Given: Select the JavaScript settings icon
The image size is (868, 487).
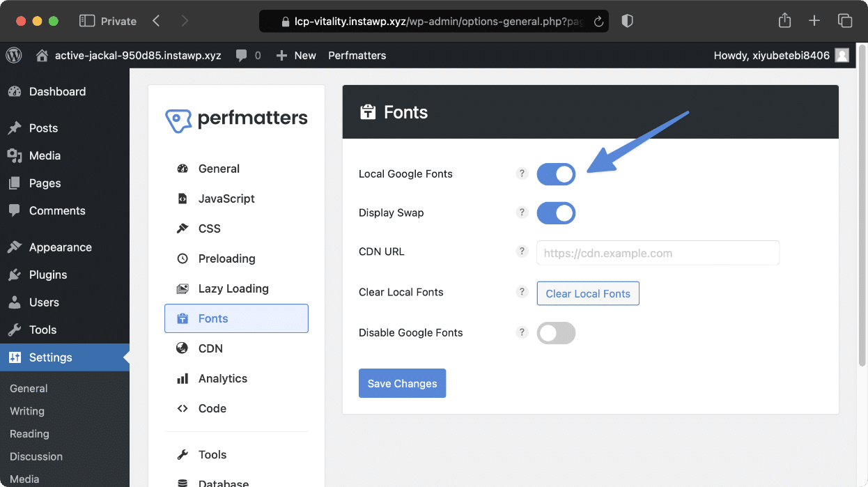Looking at the screenshot, I should click(x=182, y=199).
